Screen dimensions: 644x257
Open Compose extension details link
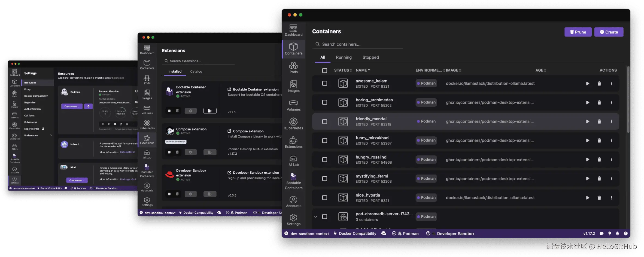245,131
